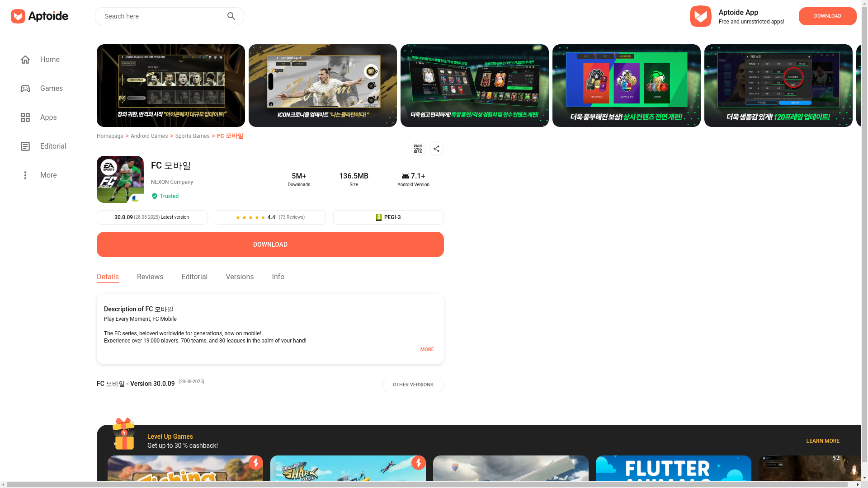The width and height of the screenshot is (868, 488).
Task: Click the 5M+ Downloads stat
Action: coord(299,179)
